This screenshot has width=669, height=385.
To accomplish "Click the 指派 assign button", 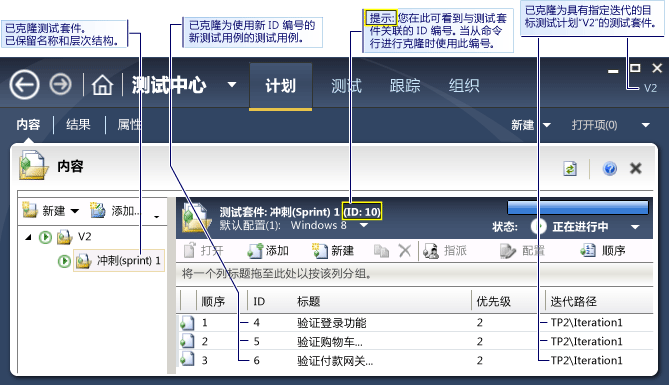I will pos(445,251).
